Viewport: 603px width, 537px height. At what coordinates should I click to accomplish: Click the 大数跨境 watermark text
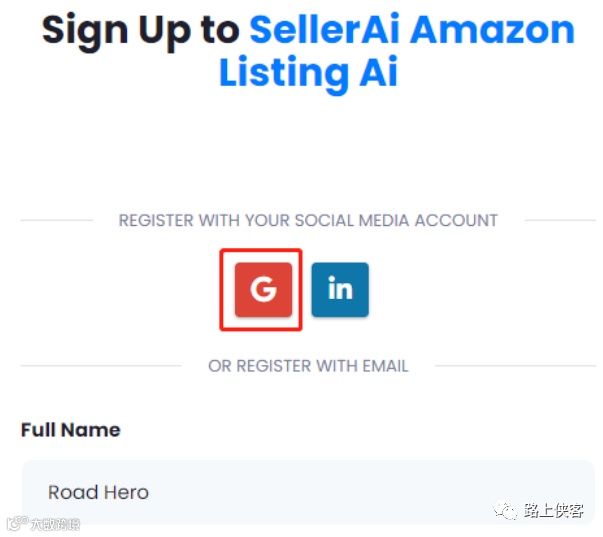pyautogui.click(x=55, y=523)
